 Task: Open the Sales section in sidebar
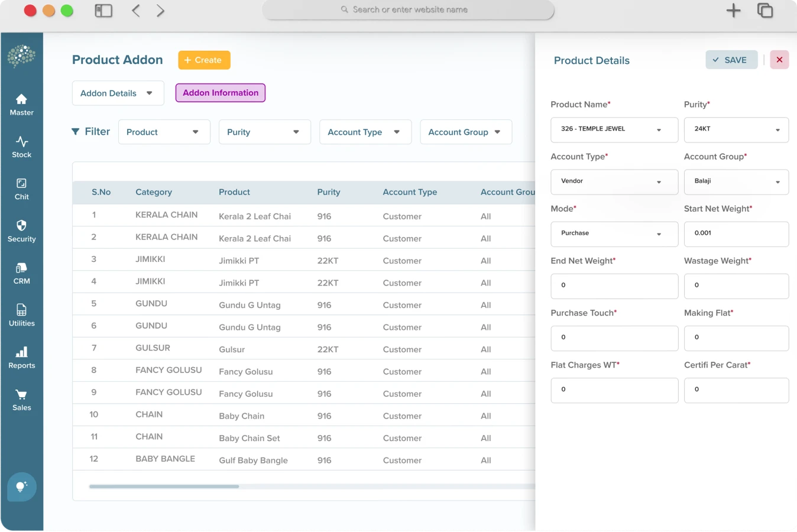[x=21, y=400]
